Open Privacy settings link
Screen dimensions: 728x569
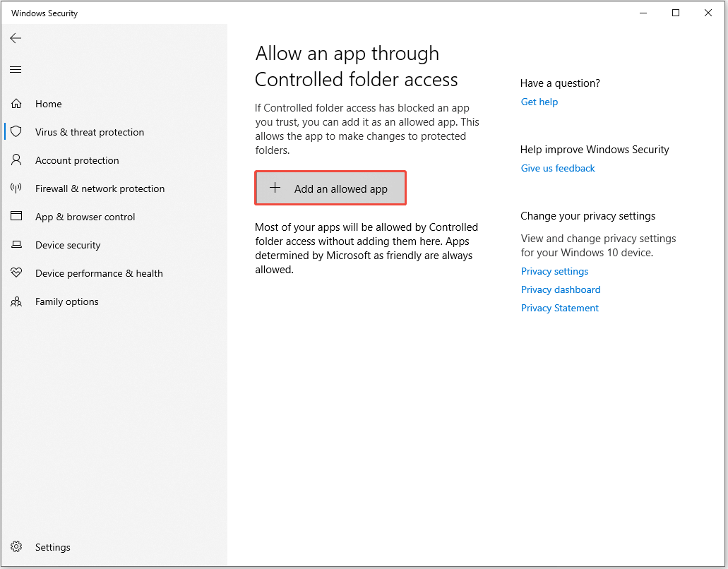coord(554,271)
